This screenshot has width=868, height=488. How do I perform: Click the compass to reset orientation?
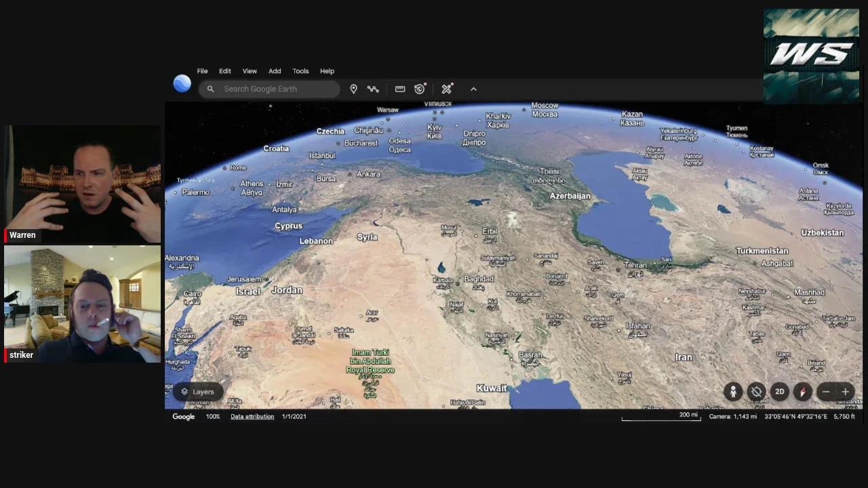pos(802,392)
